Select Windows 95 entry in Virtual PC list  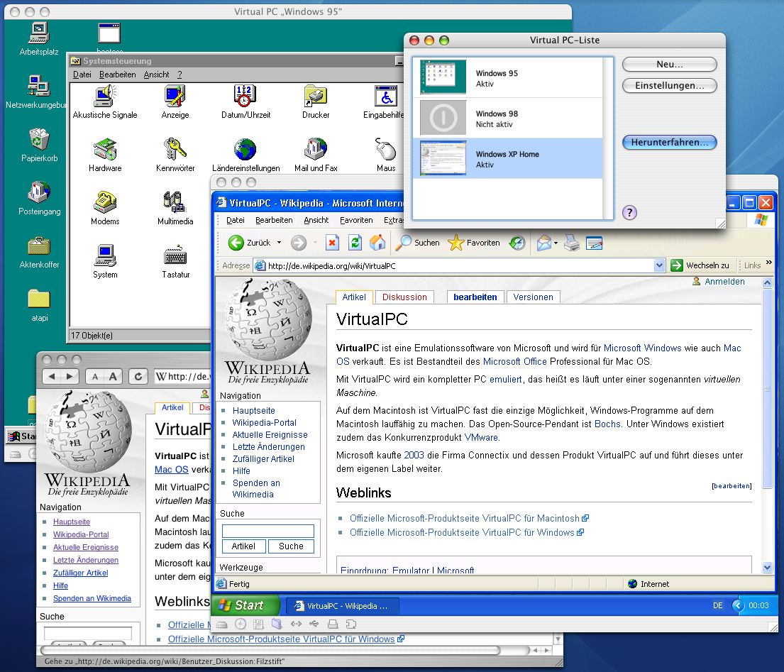pos(508,78)
